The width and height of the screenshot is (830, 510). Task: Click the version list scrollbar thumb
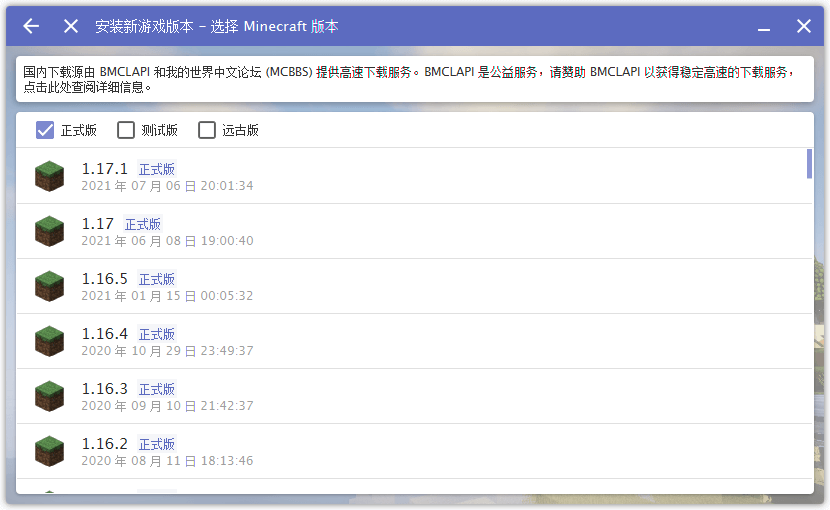[809, 164]
